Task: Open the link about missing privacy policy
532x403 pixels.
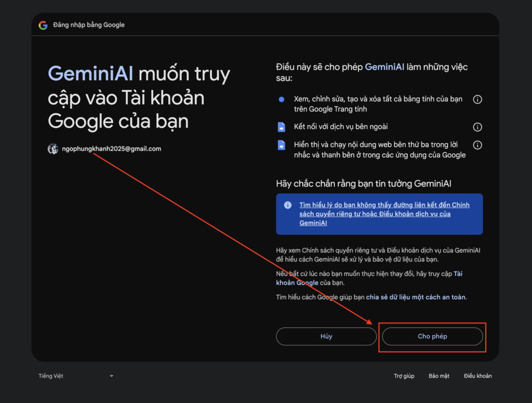Action: [x=384, y=214]
